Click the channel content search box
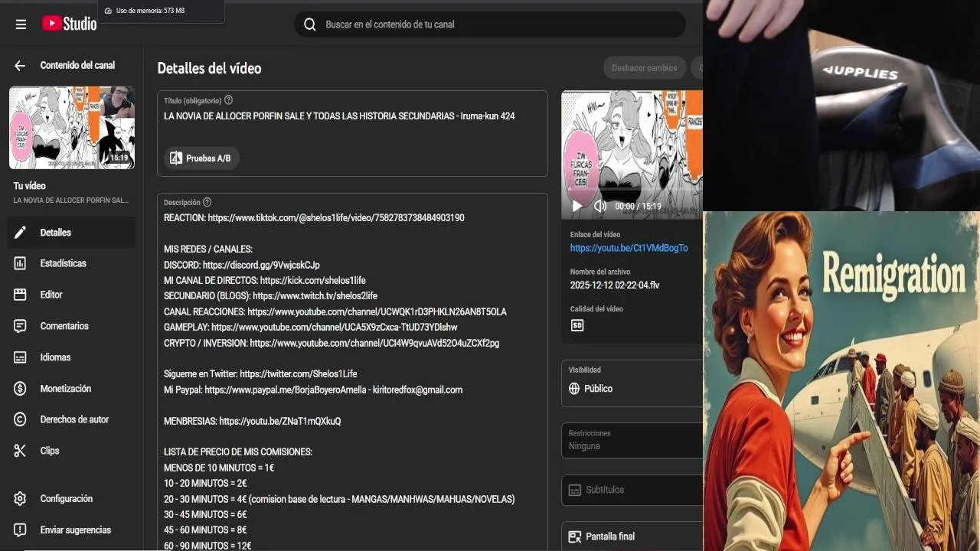The image size is (980, 551). (x=490, y=24)
